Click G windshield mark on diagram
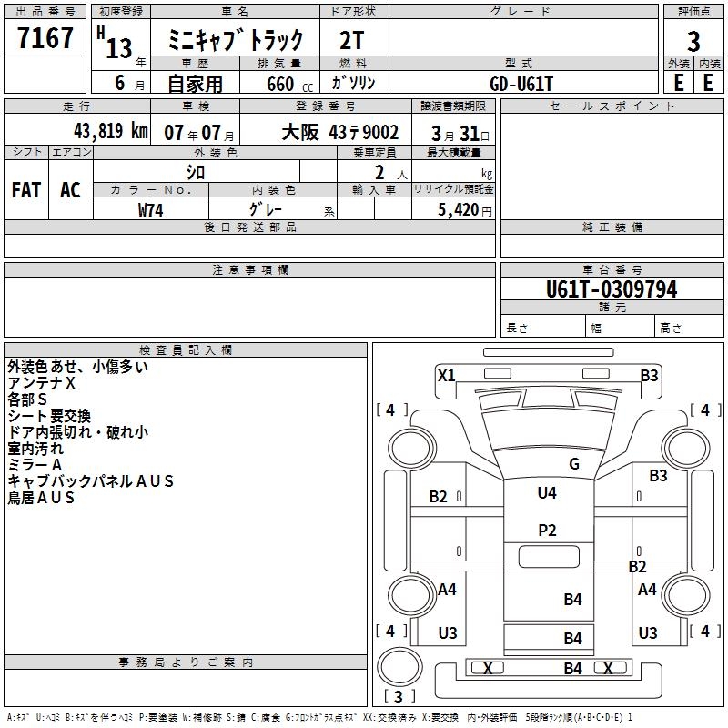 (574, 464)
